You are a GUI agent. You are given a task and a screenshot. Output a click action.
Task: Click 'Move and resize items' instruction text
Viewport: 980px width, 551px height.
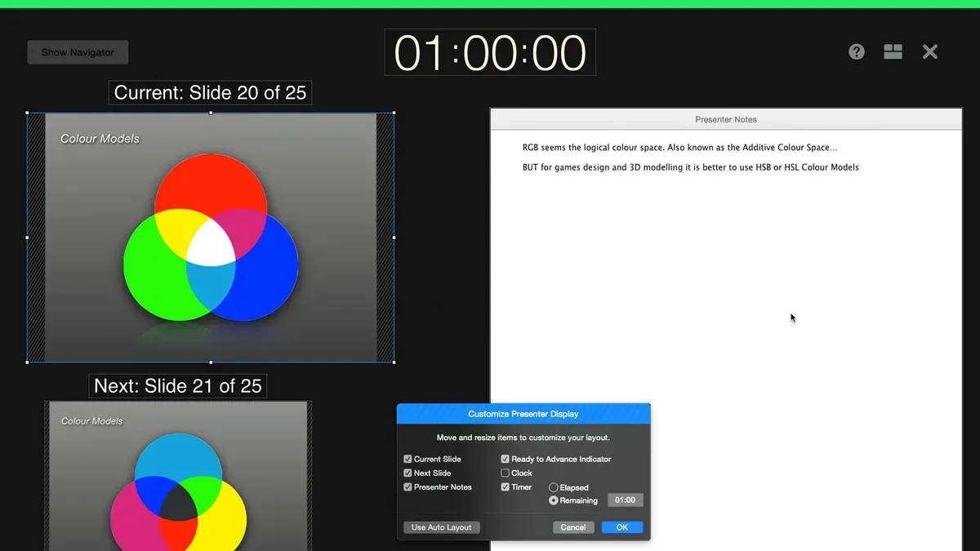click(523, 438)
